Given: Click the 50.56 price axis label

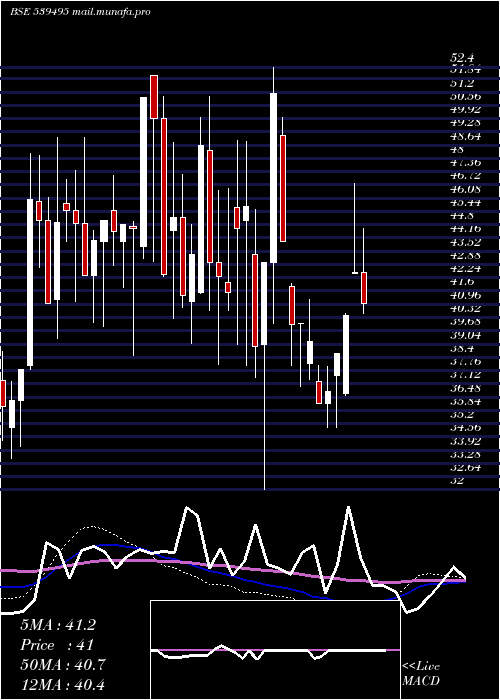Looking at the screenshot, I should [x=466, y=96].
